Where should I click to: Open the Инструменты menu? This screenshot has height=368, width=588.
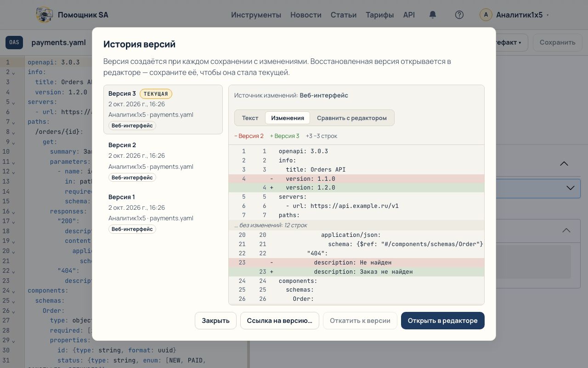(256, 15)
